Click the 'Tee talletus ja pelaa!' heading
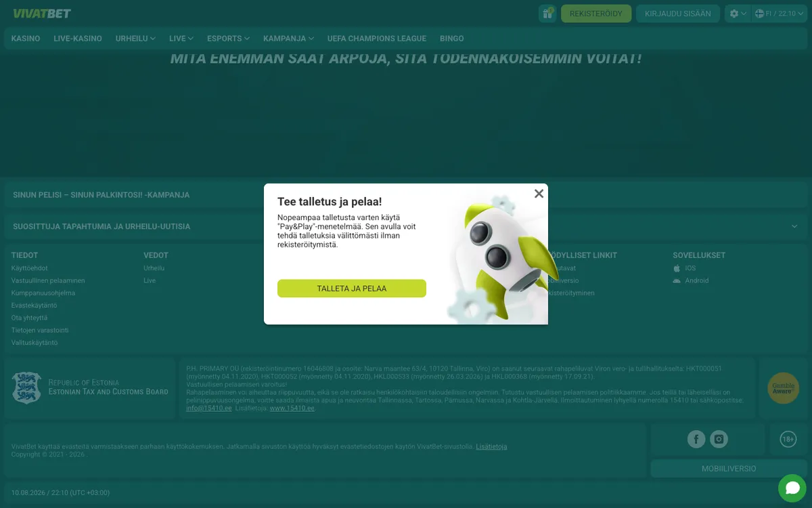 click(330, 202)
